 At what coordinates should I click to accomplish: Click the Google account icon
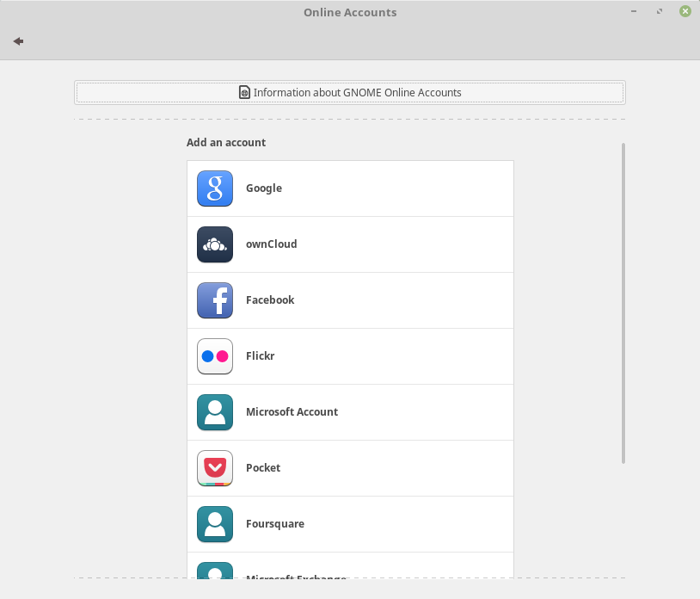coord(215,188)
